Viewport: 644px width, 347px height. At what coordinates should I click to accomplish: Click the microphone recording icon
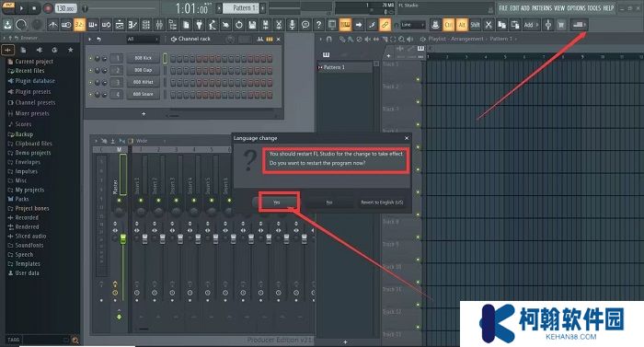pyautogui.click(x=292, y=25)
